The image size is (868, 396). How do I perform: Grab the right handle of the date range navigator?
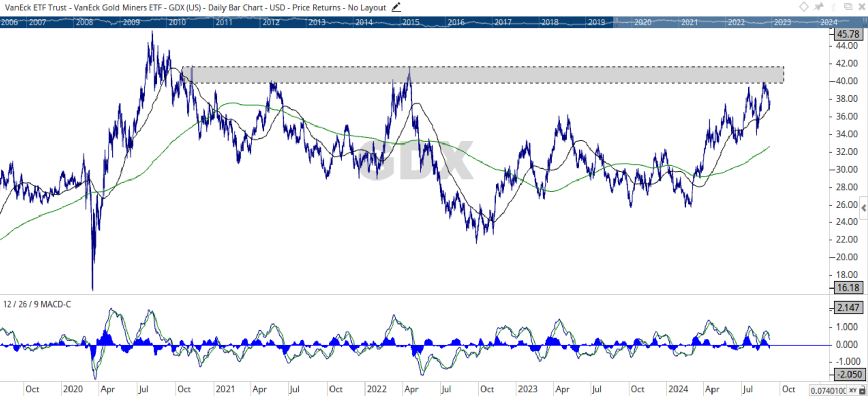point(865,22)
